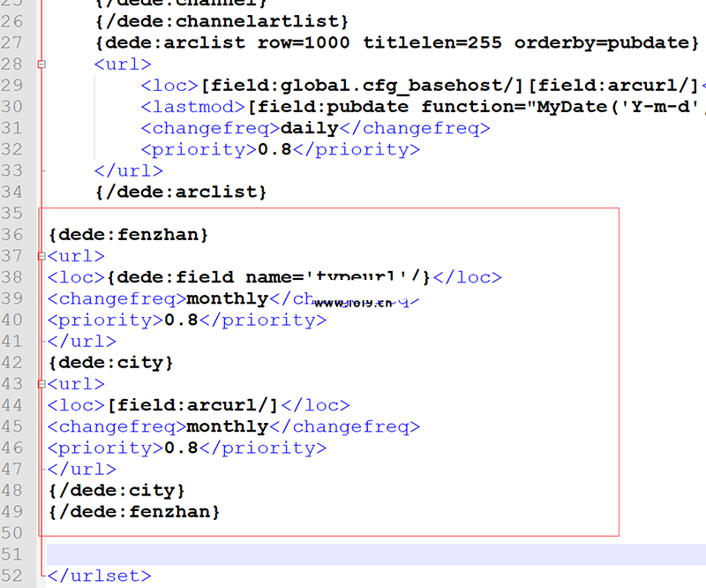Click the closing {/dede:fenzhan} tag
706x588 pixels.
click(134, 511)
